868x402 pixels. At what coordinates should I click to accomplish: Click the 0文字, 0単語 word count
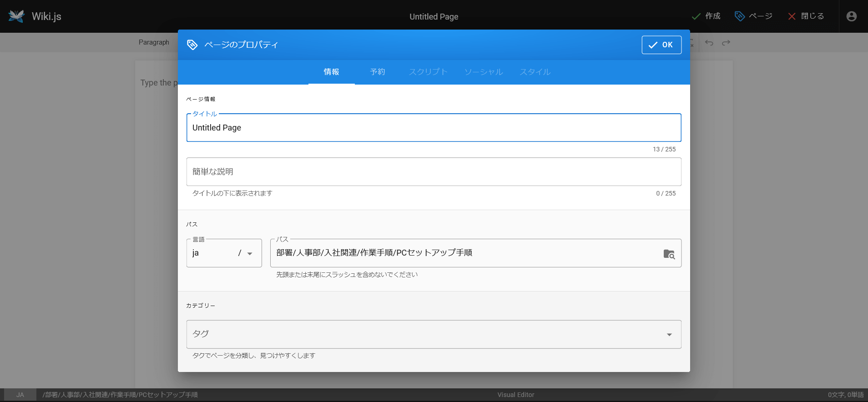(846, 395)
